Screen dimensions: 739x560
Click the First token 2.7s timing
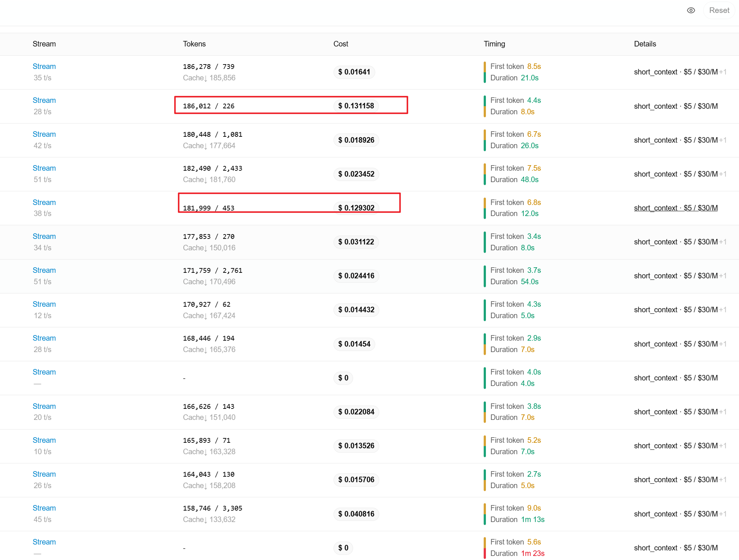pos(515,474)
